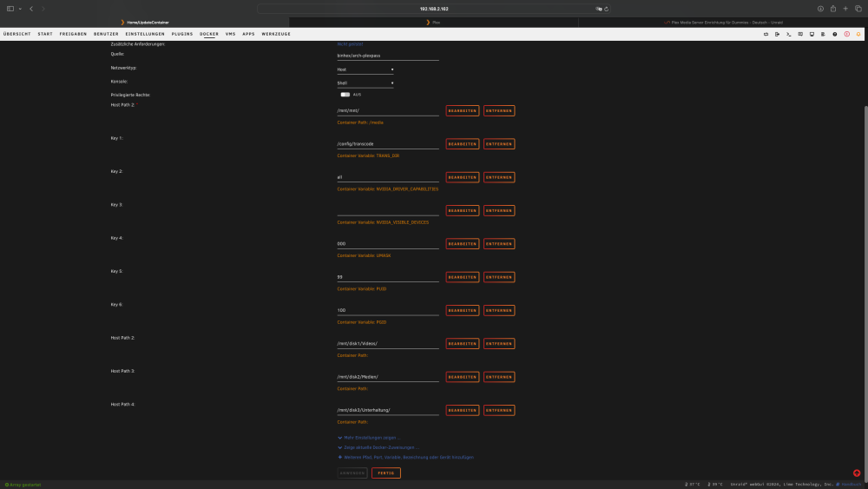Reload the page using refresh icon

coord(606,9)
